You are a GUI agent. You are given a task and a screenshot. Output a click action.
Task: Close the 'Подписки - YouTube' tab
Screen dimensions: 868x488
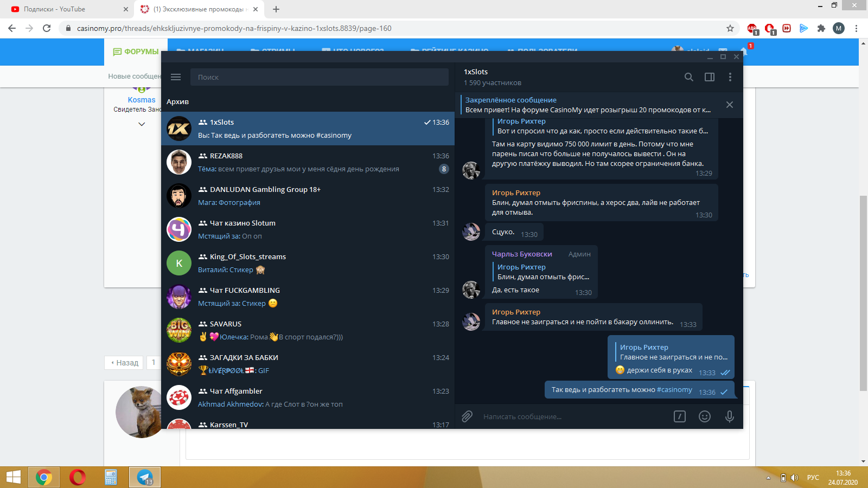(x=126, y=9)
